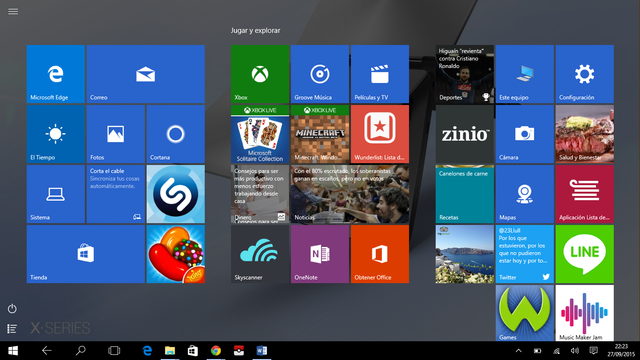This screenshot has height=360, width=640.
Task: Open the Games tile
Action: click(524, 313)
